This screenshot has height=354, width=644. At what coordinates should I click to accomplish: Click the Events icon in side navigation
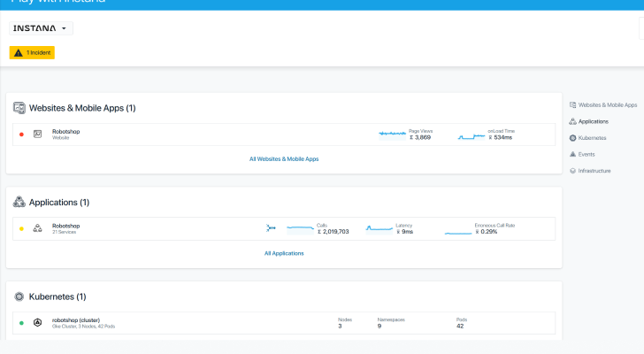(572, 154)
